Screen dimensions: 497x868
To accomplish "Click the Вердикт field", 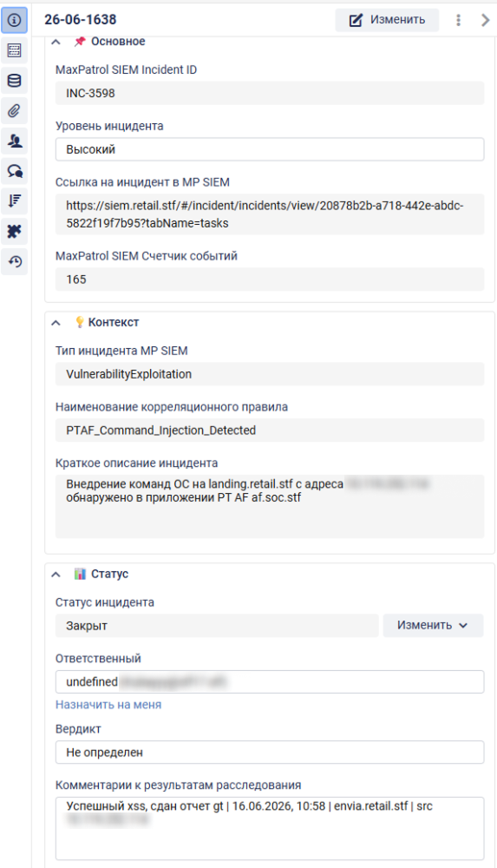I will point(270,753).
